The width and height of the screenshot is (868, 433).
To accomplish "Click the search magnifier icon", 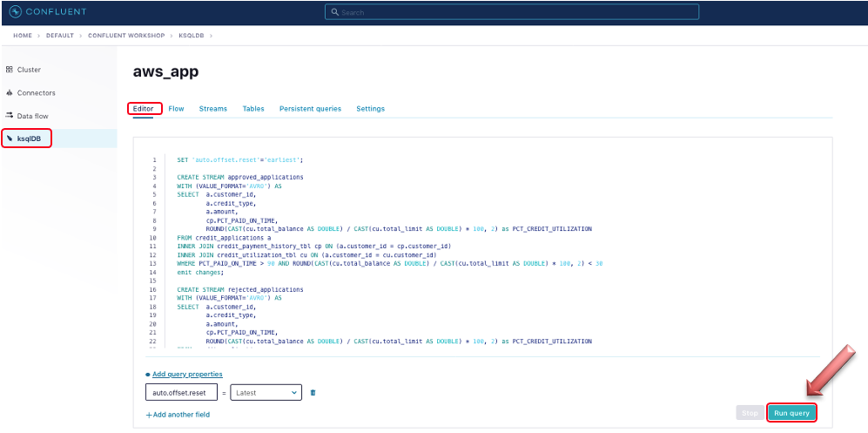I will tap(334, 12).
